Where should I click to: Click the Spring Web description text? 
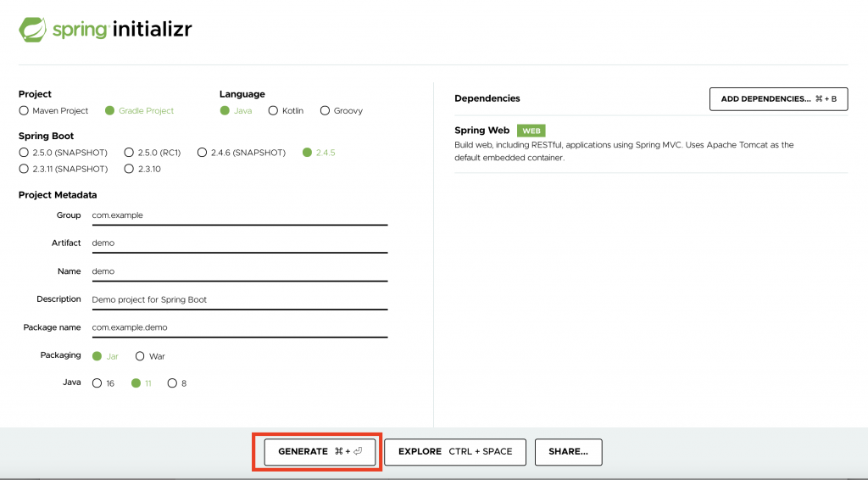tap(624, 151)
